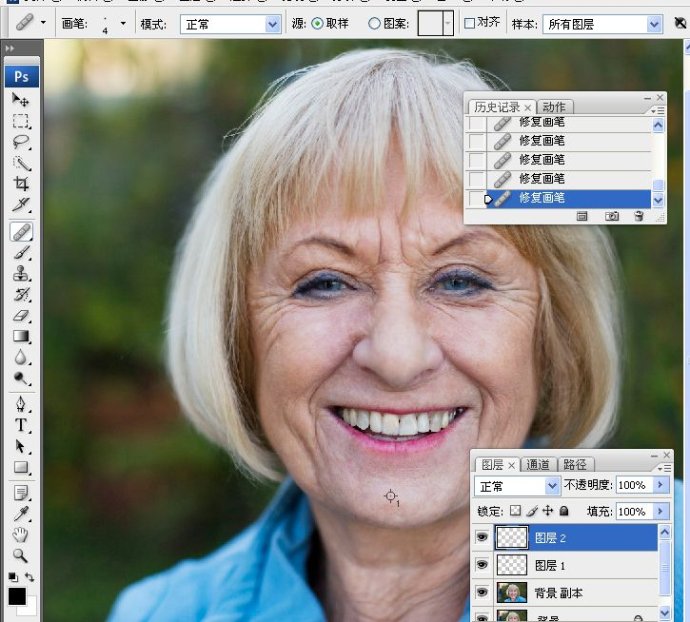Toggle the 对齐 checkbox
The image size is (690, 622).
pyautogui.click(x=470, y=23)
